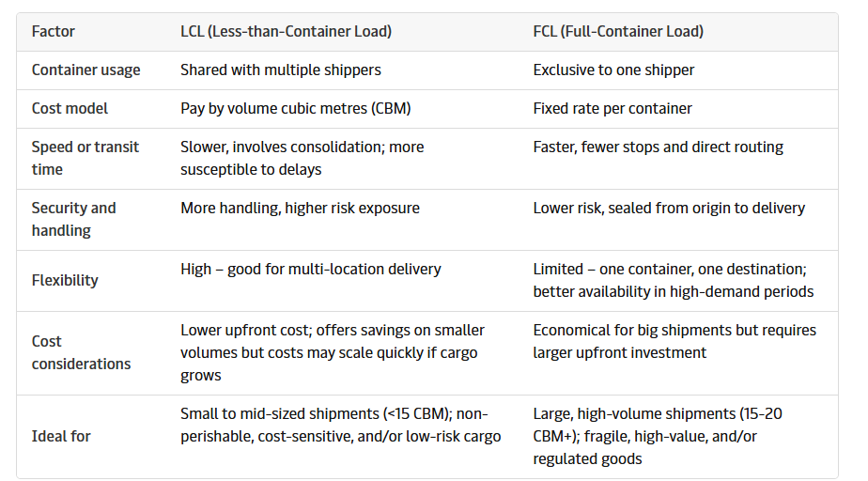Click 'Faster, fewer stops and direct routing'
This screenshot has height=481, width=868.
coord(658,147)
